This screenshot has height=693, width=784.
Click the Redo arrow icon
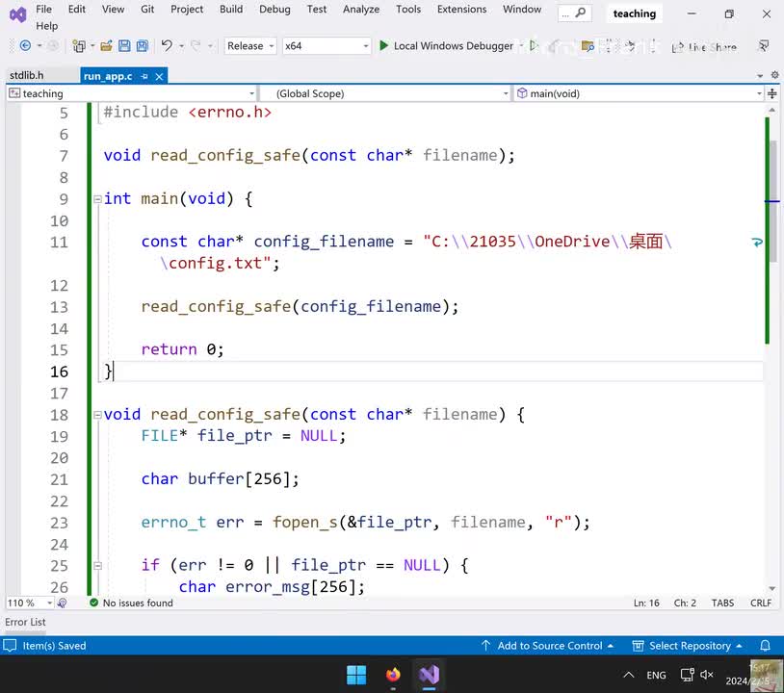point(196,46)
